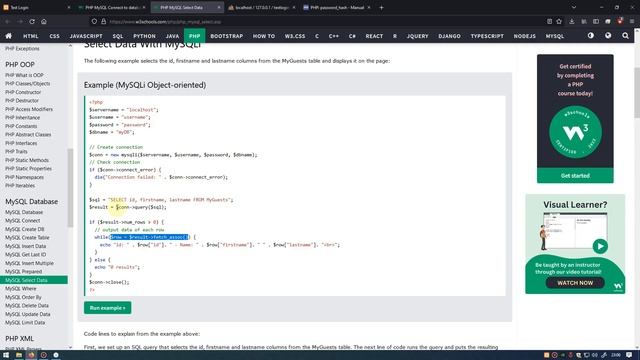Reload the current page
The height and width of the screenshot is (360, 640).
click(32, 21)
